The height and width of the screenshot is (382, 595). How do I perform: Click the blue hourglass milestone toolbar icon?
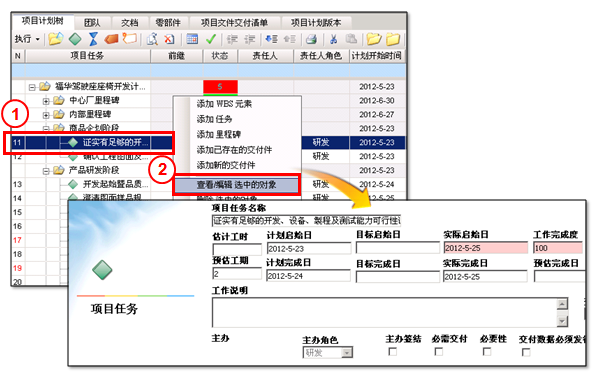click(x=93, y=38)
